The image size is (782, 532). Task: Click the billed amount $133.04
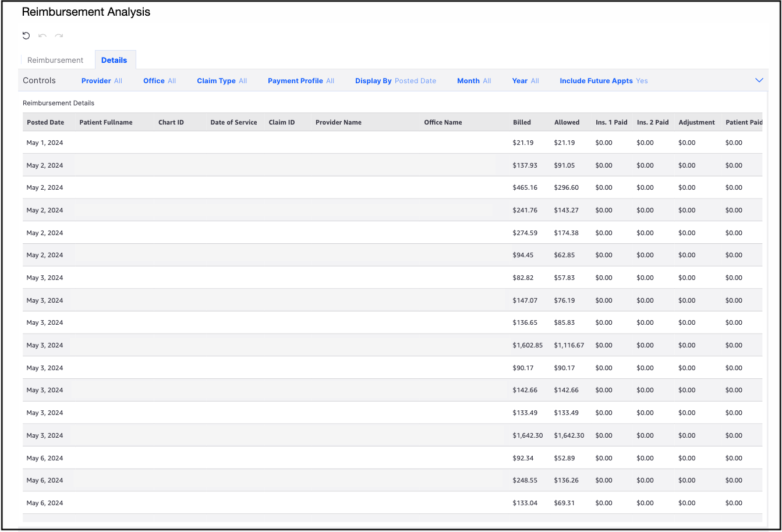coord(525,503)
